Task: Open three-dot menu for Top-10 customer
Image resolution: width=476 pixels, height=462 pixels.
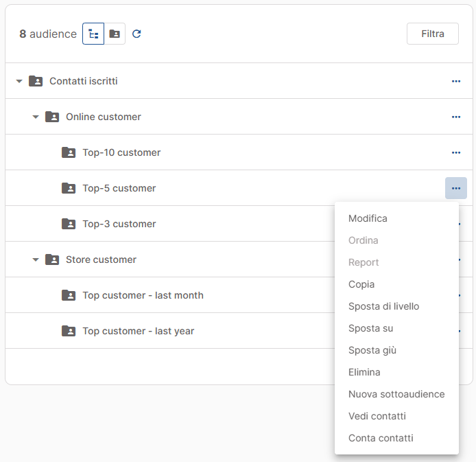Action: pos(456,152)
